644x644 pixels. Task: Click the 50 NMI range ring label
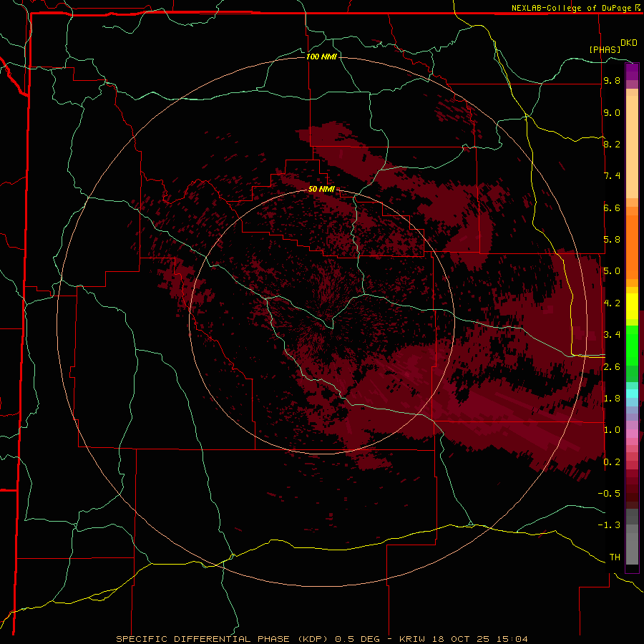pyautogui.click(x=321, y=189)
